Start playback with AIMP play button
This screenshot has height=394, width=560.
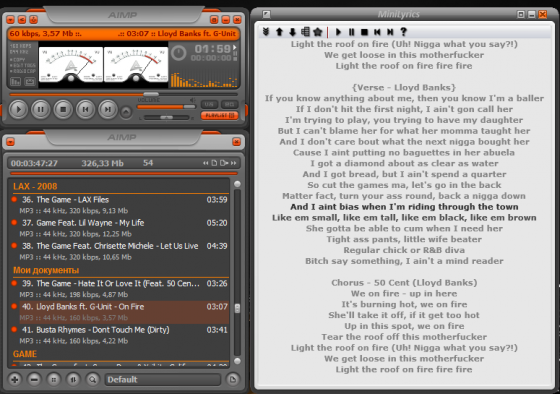[x=18, y=109]
